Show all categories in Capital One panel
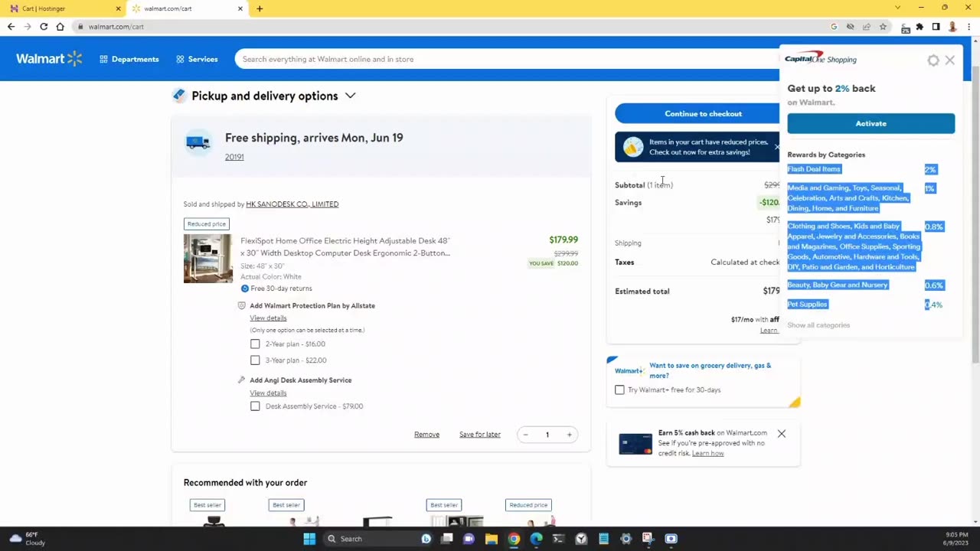The height and width of the screenshot is (551, 980). click(x=818, y=325)
